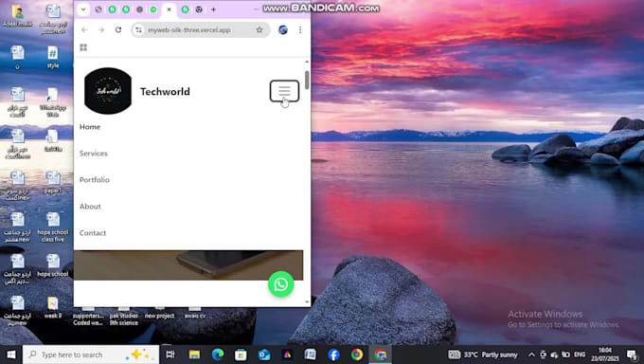
Task: Open File Explorer from taskbar
Action: click(x=194, y=355)
